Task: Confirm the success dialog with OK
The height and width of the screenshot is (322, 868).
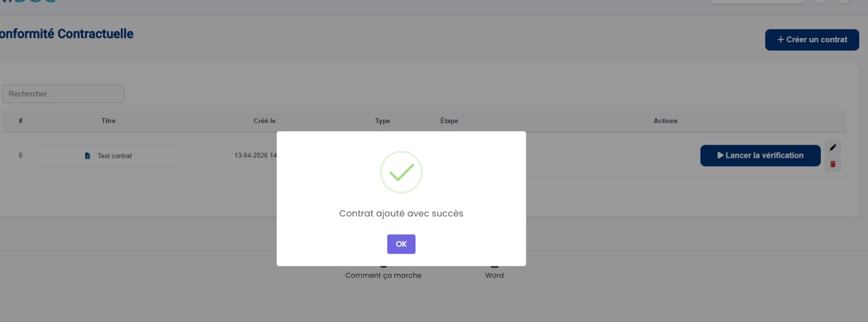Action: pyautogui.click(x=401, y=244)
